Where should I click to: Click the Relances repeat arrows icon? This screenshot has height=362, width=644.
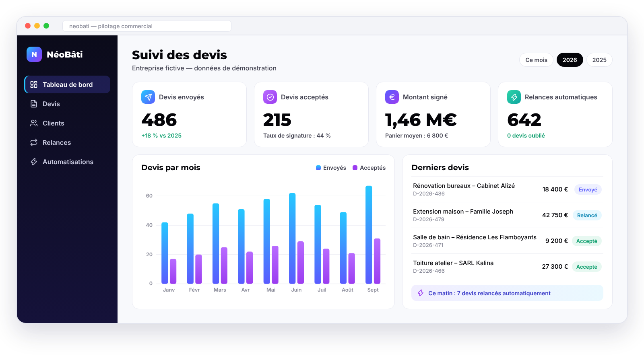34,142
